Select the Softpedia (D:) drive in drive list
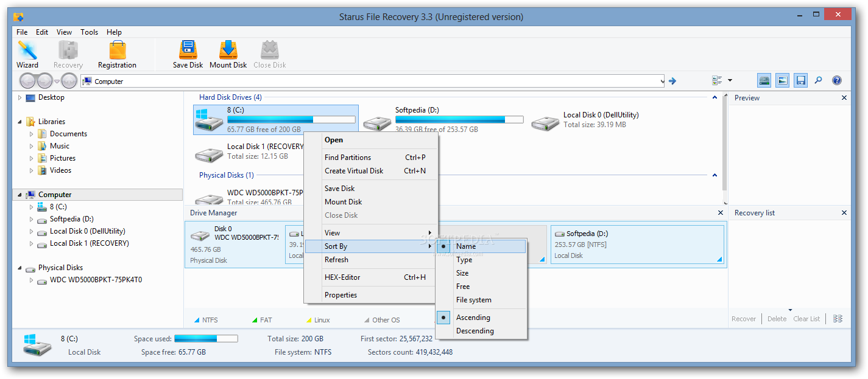868x379 pixels. click(443, 120)
